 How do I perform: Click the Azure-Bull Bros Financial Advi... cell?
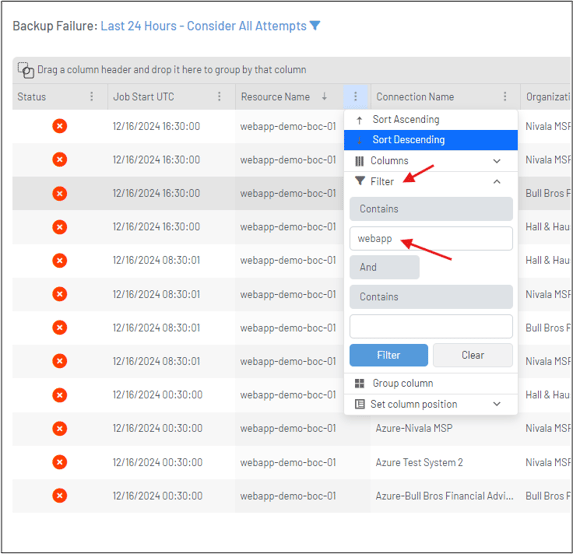(444, 496)
